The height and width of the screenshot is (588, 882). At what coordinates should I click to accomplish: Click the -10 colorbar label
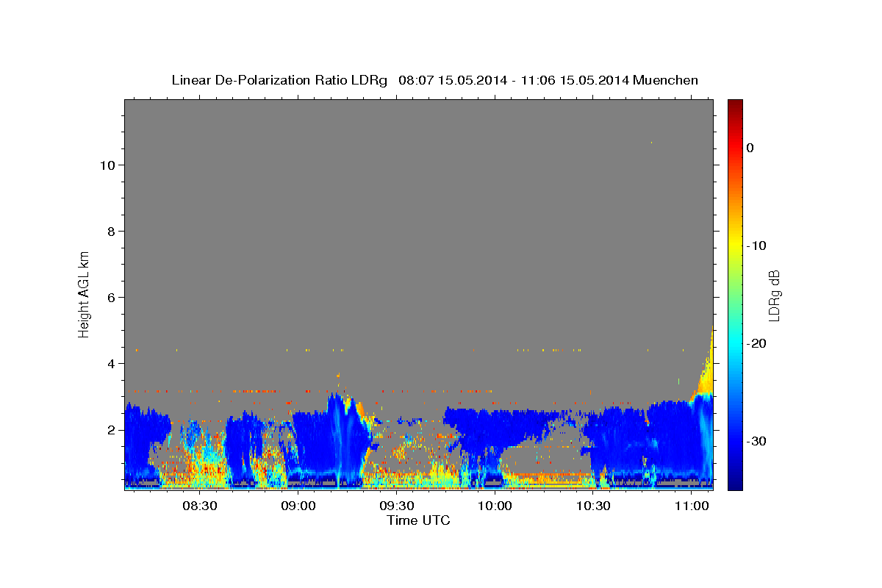click(757, 245)
